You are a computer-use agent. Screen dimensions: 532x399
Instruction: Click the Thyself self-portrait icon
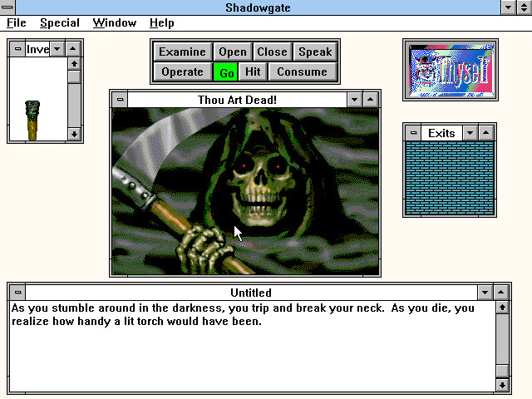451,70
